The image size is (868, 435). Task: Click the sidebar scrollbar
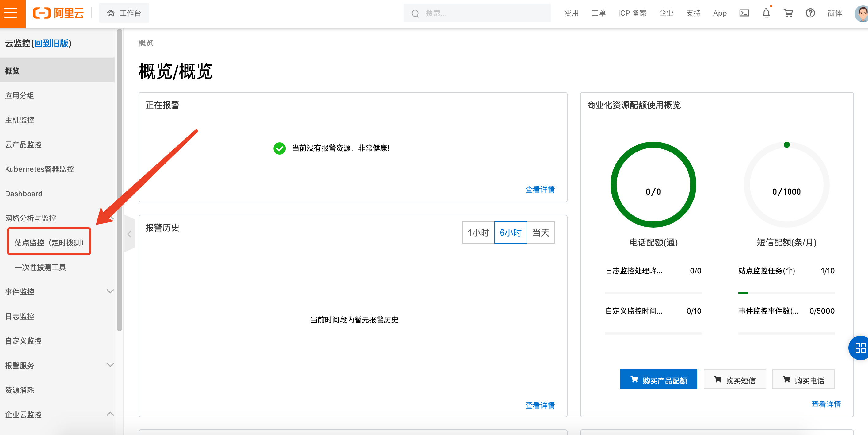[x=119, y=180]
